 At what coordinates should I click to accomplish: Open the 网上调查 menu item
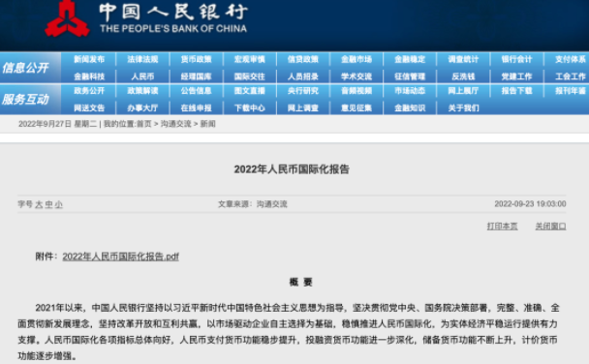click(x=303, y=108)
